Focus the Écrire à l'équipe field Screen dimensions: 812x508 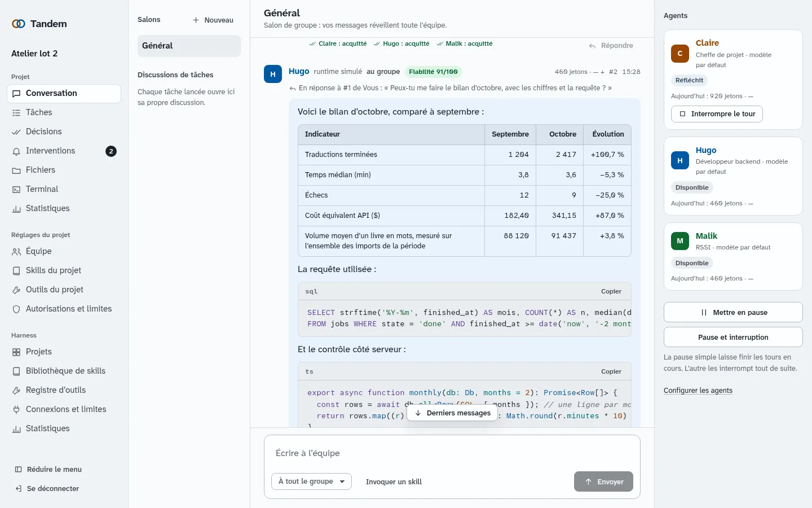point(452,453)
